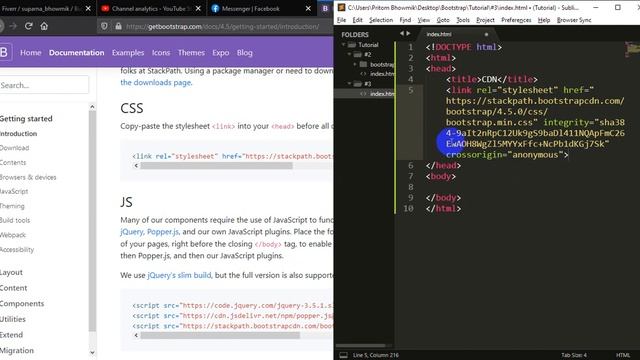The image size is (640, 360).
Task: Click the unsaved dot on index.html tab
Action: tap(486, 34)
